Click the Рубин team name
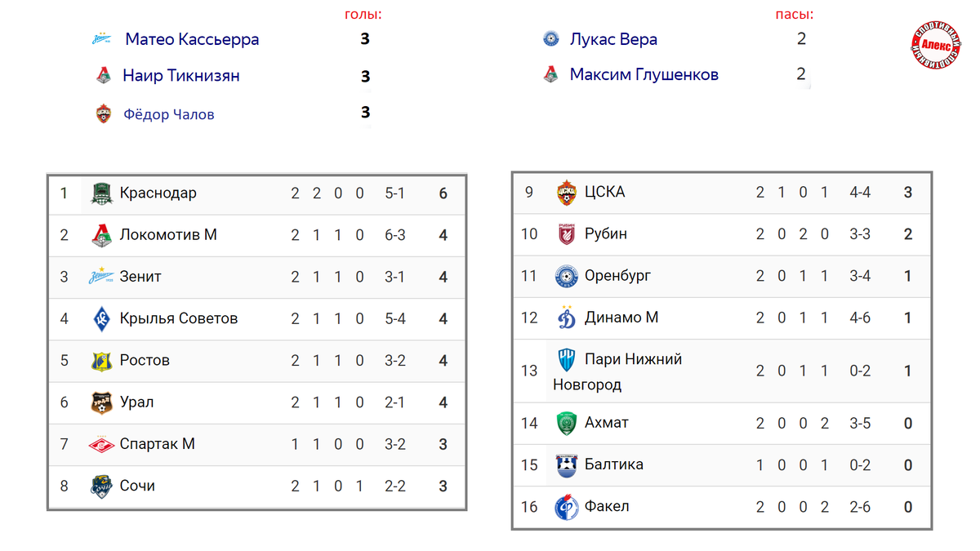The height and width of the screenshot is (551, 980). tap(606, 234)
